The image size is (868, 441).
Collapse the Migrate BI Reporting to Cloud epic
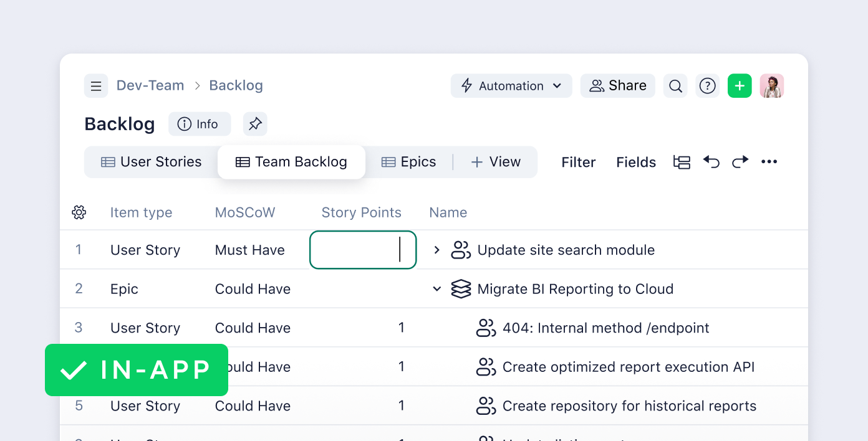tap(436, 289)
